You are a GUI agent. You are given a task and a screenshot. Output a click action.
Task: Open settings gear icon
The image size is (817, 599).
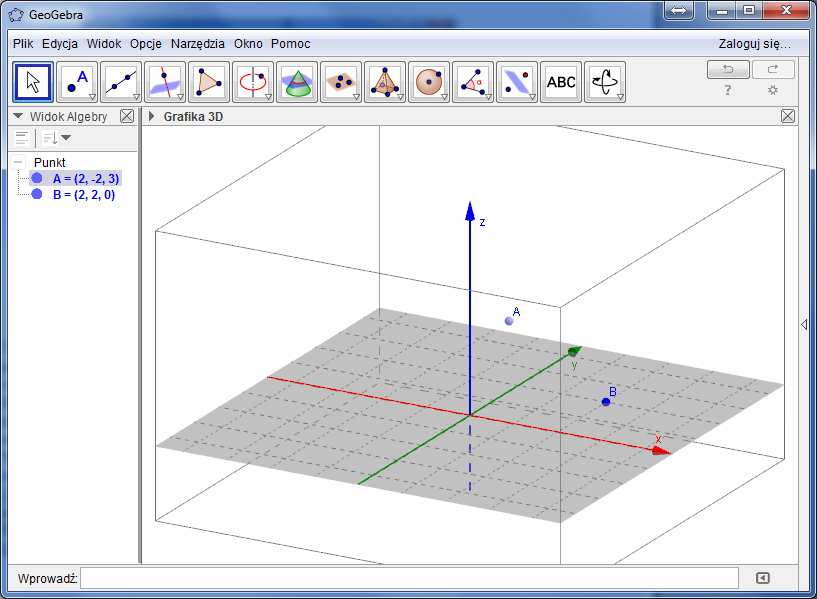pos(773,90)
